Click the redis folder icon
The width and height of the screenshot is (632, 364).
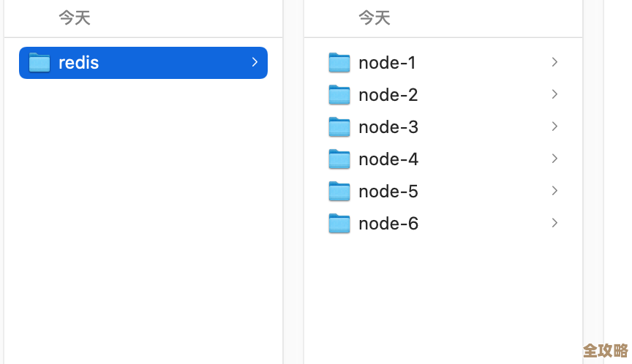tap(39, 63)
